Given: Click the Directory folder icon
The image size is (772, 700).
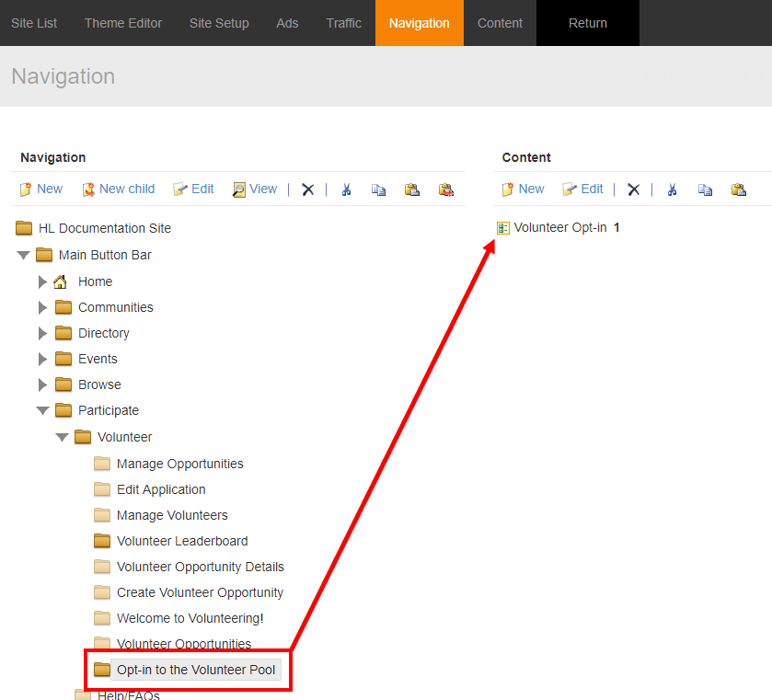Looking at the screenshot, I should [63, 333].
